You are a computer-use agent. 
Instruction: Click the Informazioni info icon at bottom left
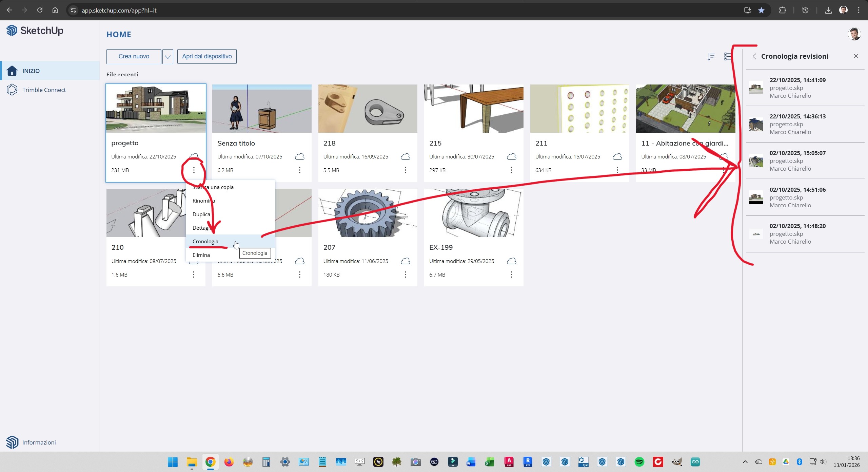click(x=12, y=442)
